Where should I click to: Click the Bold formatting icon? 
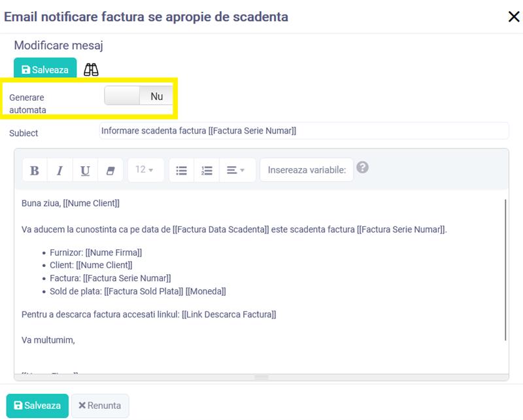(x=35, y=170)
